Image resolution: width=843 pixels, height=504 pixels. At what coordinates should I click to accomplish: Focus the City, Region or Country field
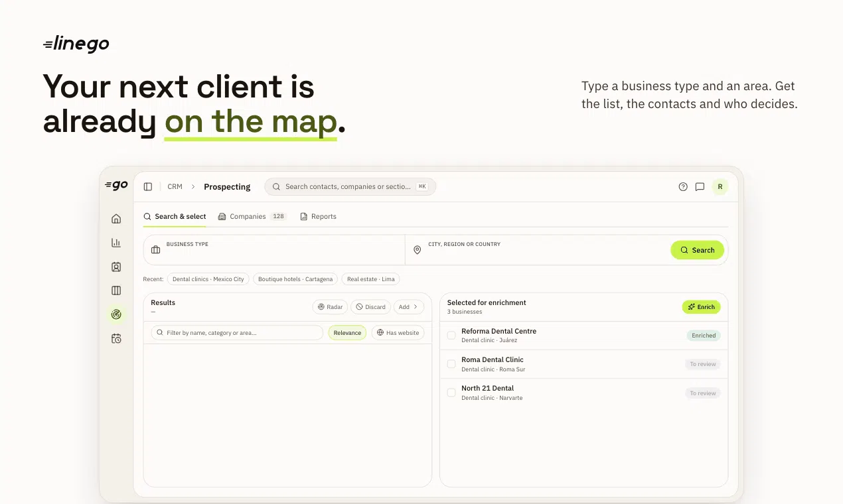click(x=538, y=250)
